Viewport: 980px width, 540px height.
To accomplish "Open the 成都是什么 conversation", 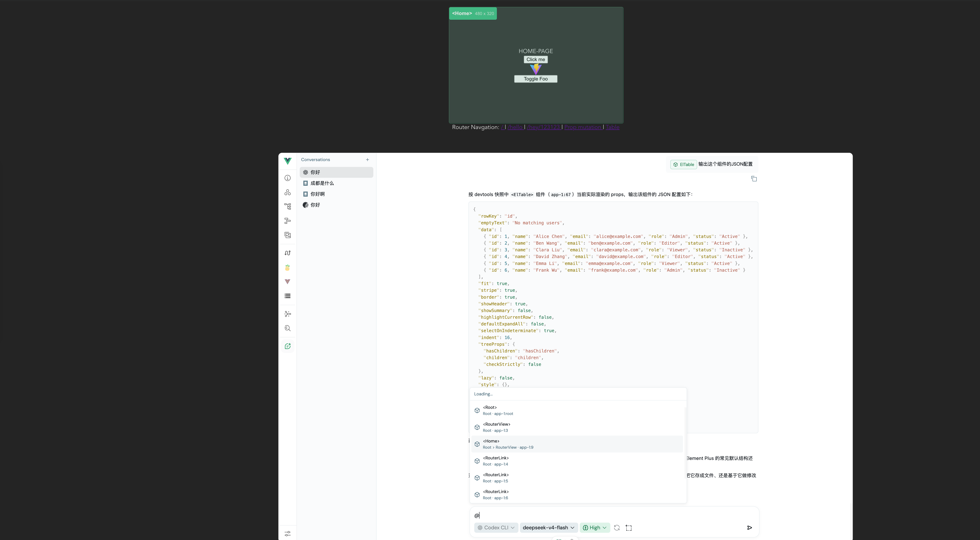I will coord(336,183).
